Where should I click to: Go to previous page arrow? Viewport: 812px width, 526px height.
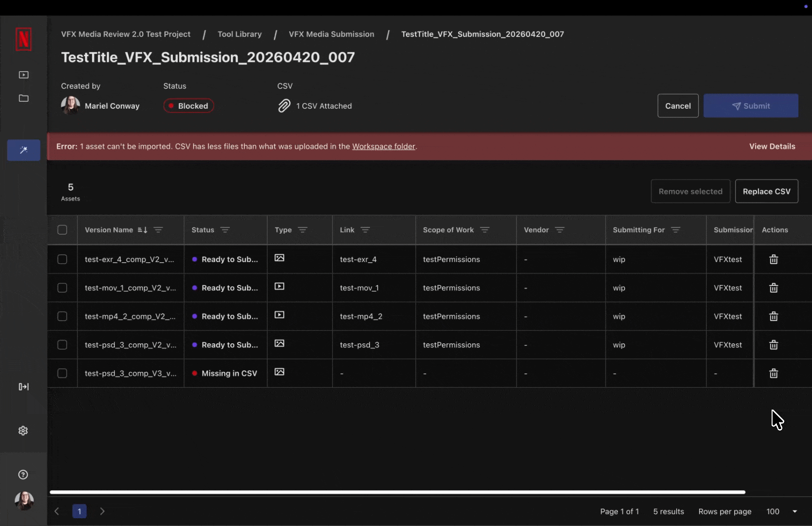pos(57,511)
